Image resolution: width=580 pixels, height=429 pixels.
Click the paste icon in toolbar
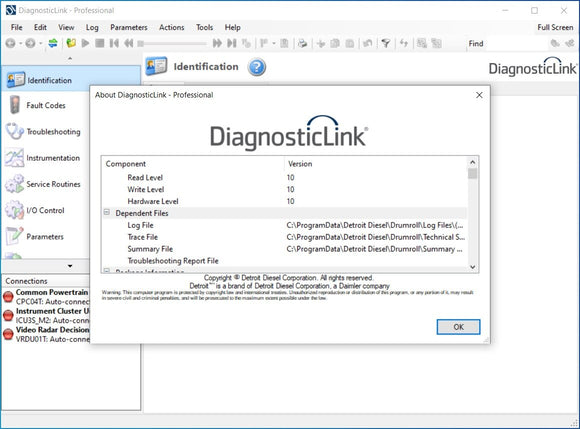click(350, 43)
